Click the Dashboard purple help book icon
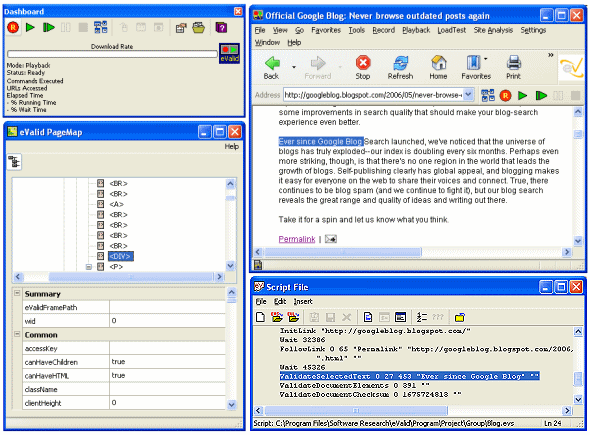The image size is (590, 435). [x=221, y=27]
